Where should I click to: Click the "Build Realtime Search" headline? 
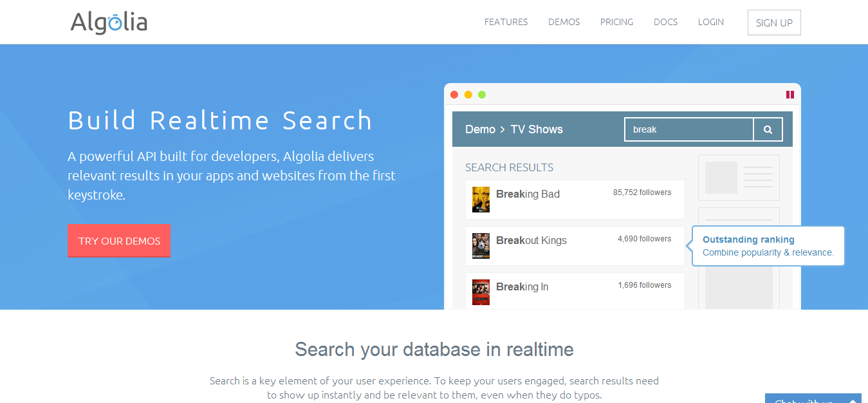tap(220, 120)
